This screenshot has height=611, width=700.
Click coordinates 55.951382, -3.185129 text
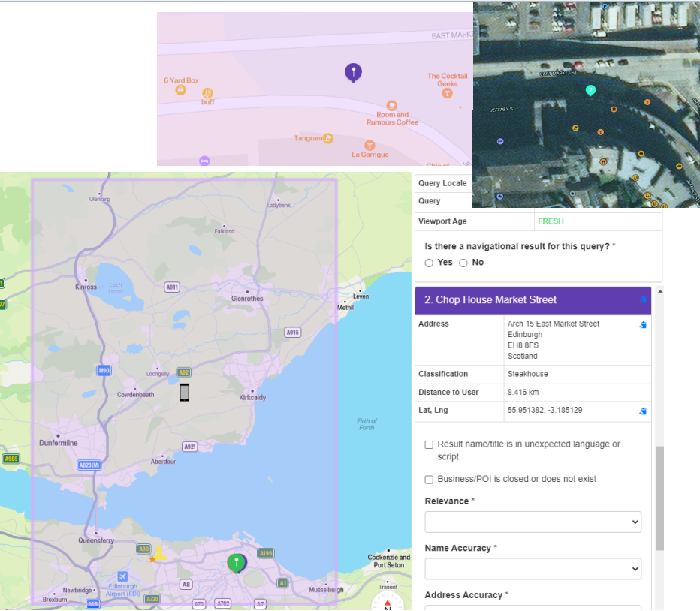545,410
